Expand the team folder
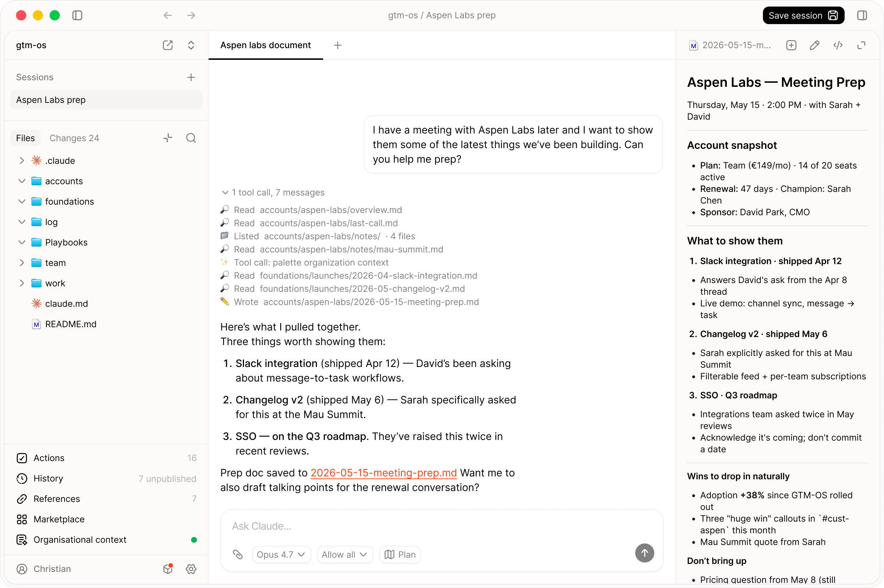The height and width of the screenshot is (588, 884). [x=22, y=263]
